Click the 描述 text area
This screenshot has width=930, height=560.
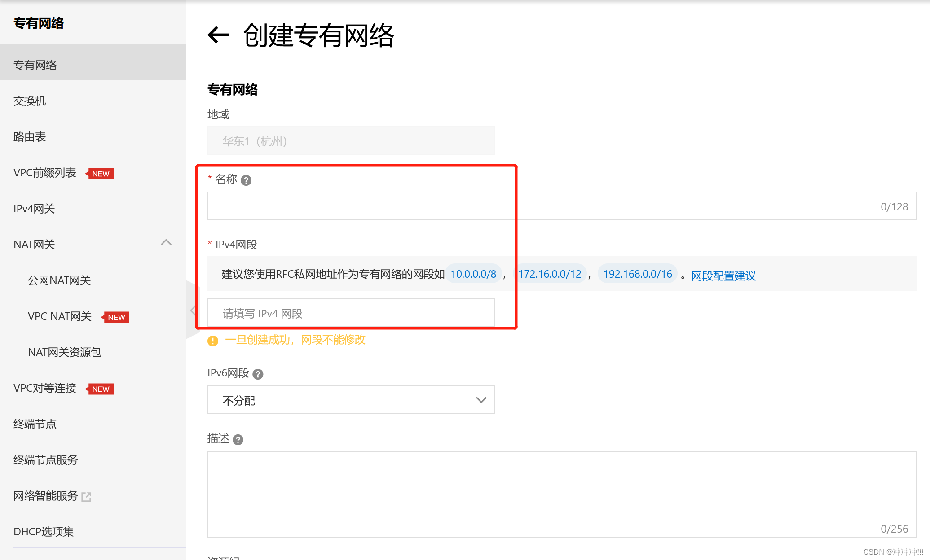(561, 494)
